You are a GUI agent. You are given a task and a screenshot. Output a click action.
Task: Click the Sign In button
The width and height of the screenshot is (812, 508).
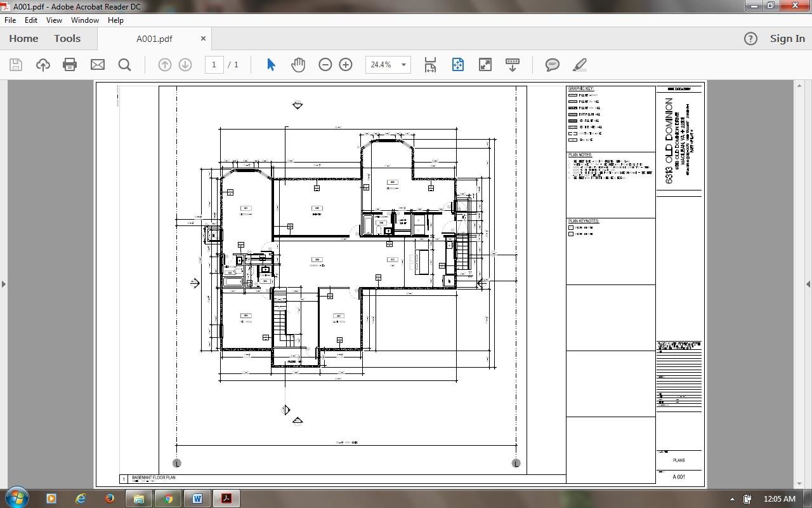coord(787,38)
